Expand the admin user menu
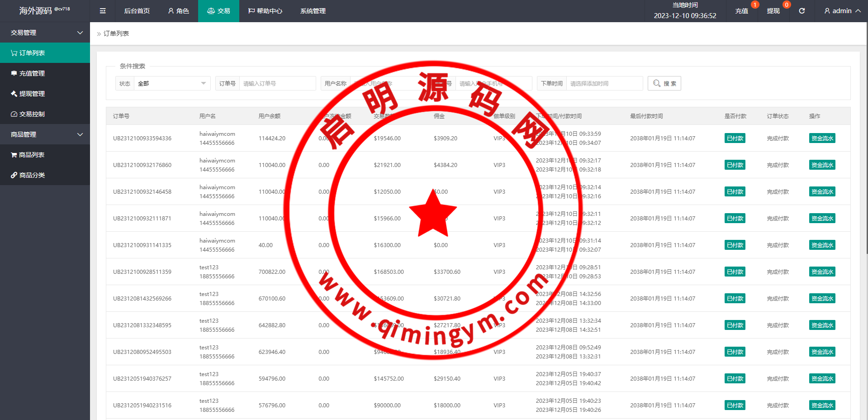The width and height of the screenshot is (868, 420). click(x=842, y=11)
